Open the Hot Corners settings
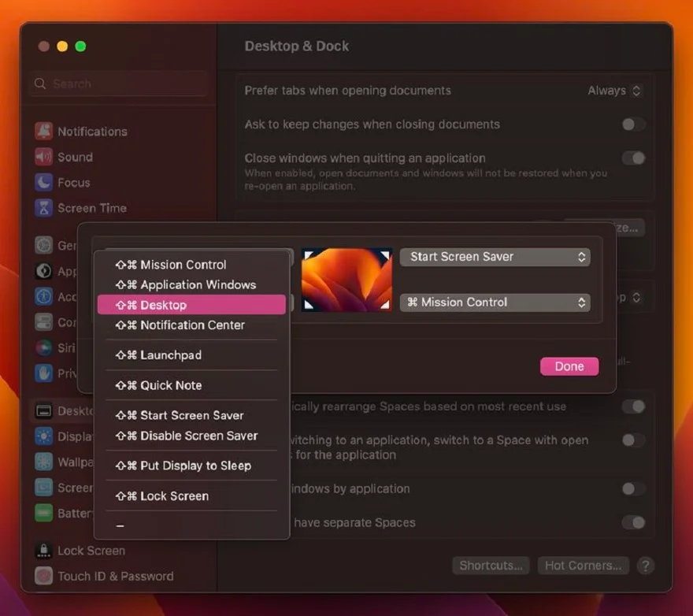 (x=583, y=565)
